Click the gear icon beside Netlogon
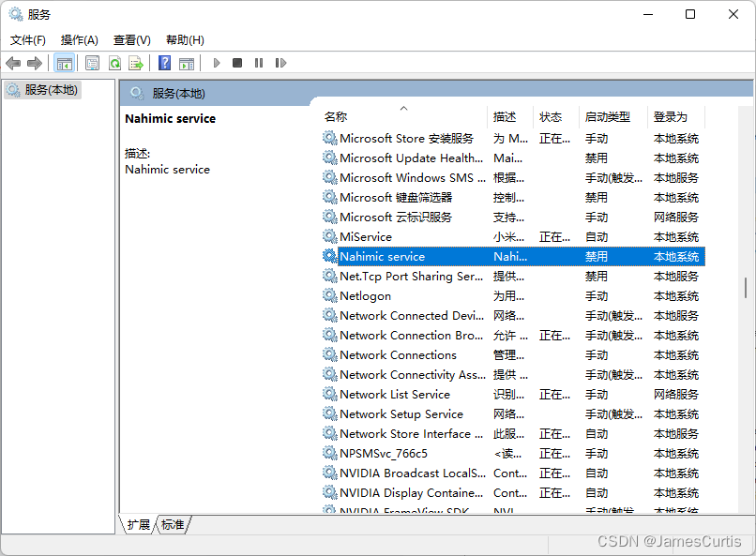 [330, 295]
